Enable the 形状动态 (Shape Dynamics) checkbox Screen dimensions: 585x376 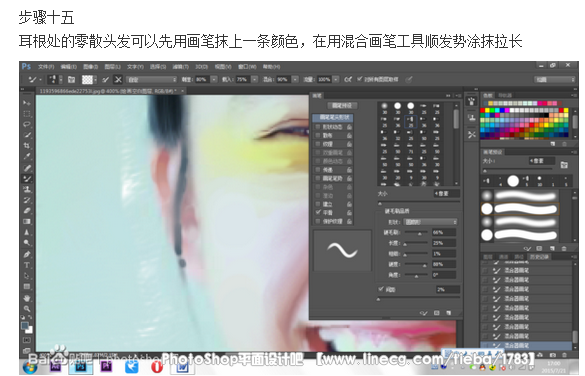coord(318,127)
